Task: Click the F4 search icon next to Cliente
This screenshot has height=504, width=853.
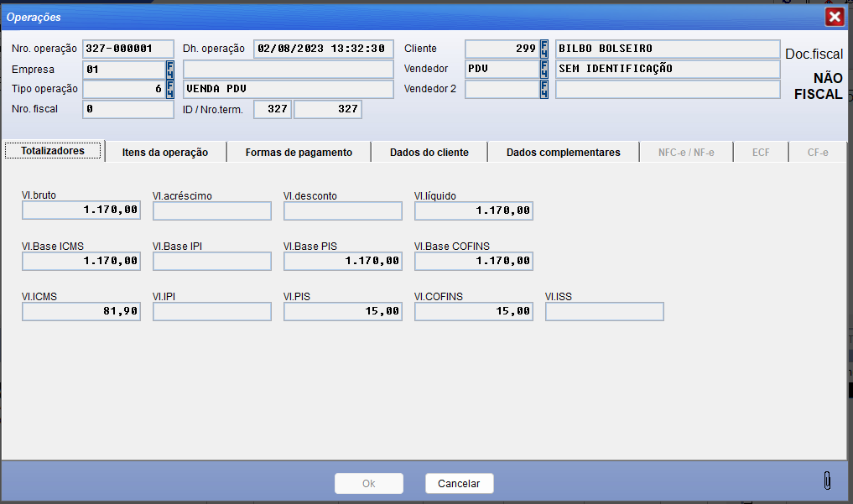Action: 544,49
